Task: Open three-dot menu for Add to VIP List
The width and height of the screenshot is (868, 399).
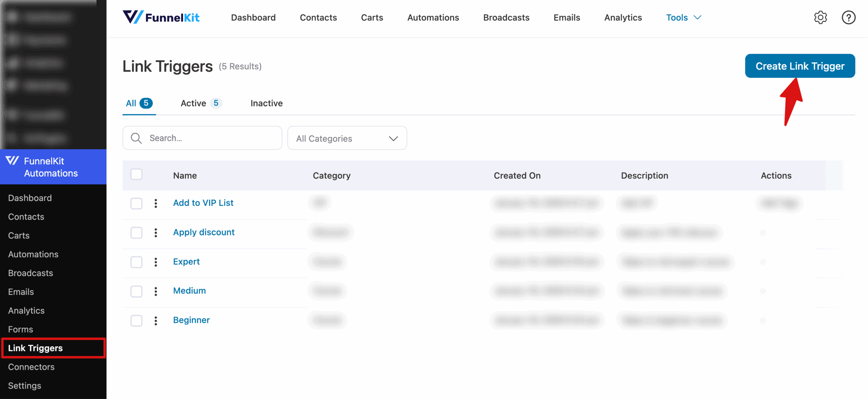Action: click(156, 203)
